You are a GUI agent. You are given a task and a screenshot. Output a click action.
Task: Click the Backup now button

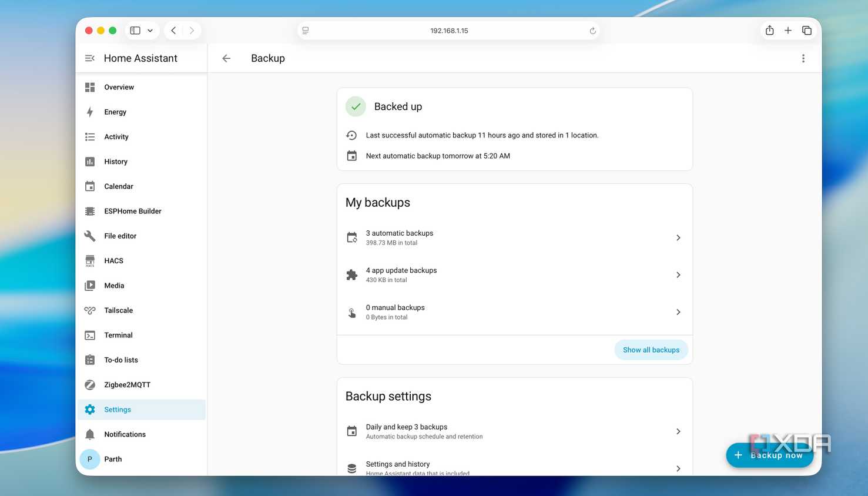tap(770, 455)
